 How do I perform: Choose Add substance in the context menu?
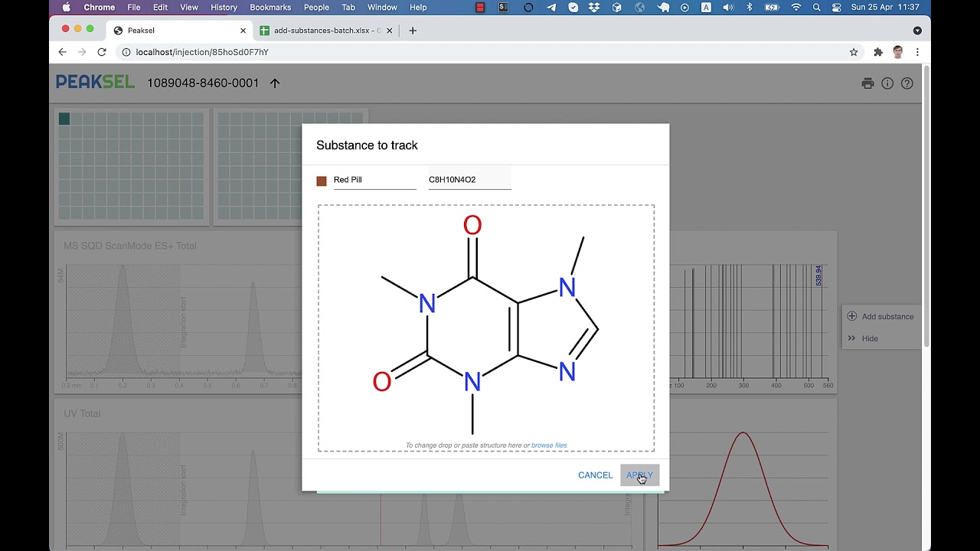click(880, 316)
